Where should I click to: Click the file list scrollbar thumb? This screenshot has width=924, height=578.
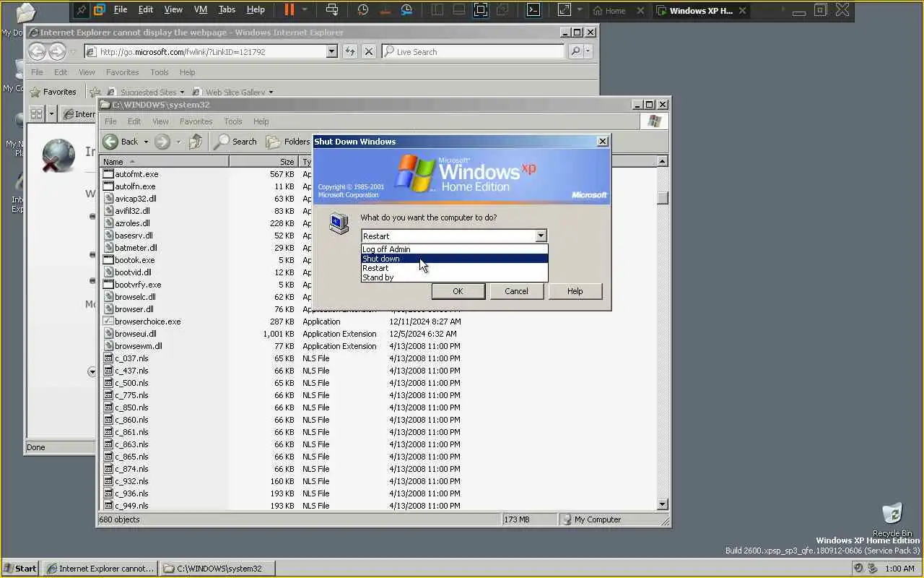(x=663, y=198)
